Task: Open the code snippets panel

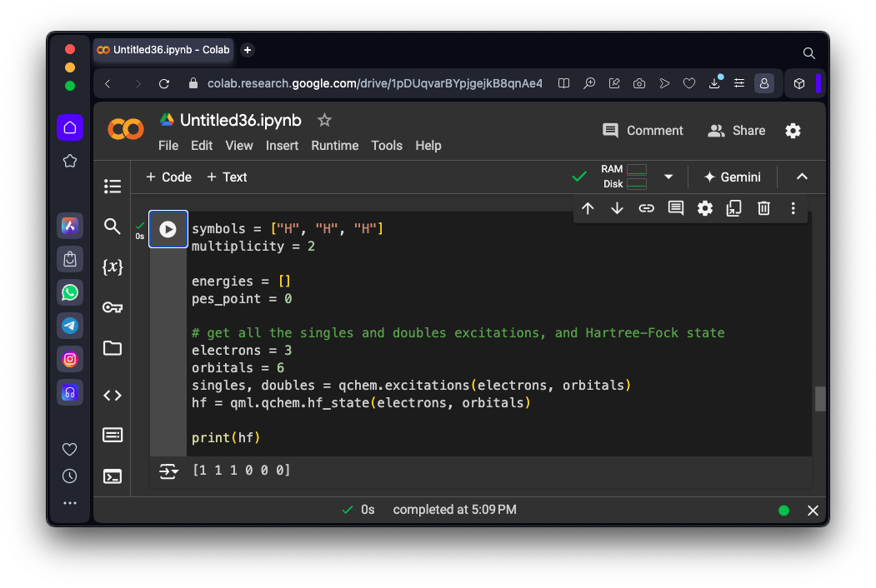Action: click(113, 396)
